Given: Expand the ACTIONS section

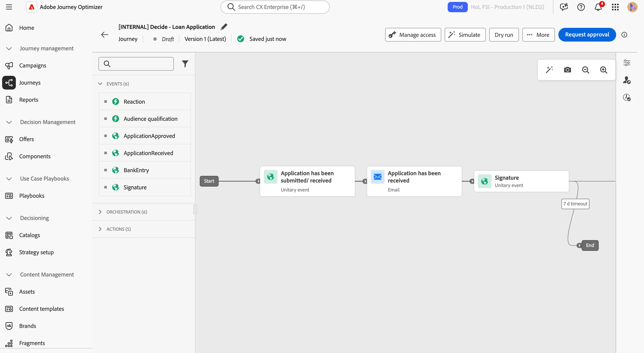Looking at the screenshot, I should (x=100, y=229).
